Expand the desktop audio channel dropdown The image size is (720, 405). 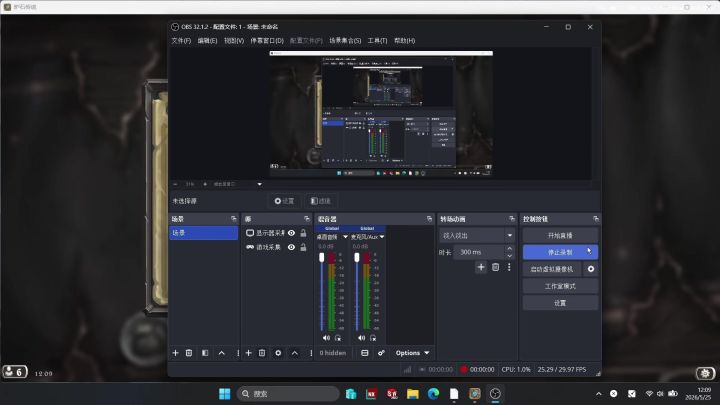345,237
